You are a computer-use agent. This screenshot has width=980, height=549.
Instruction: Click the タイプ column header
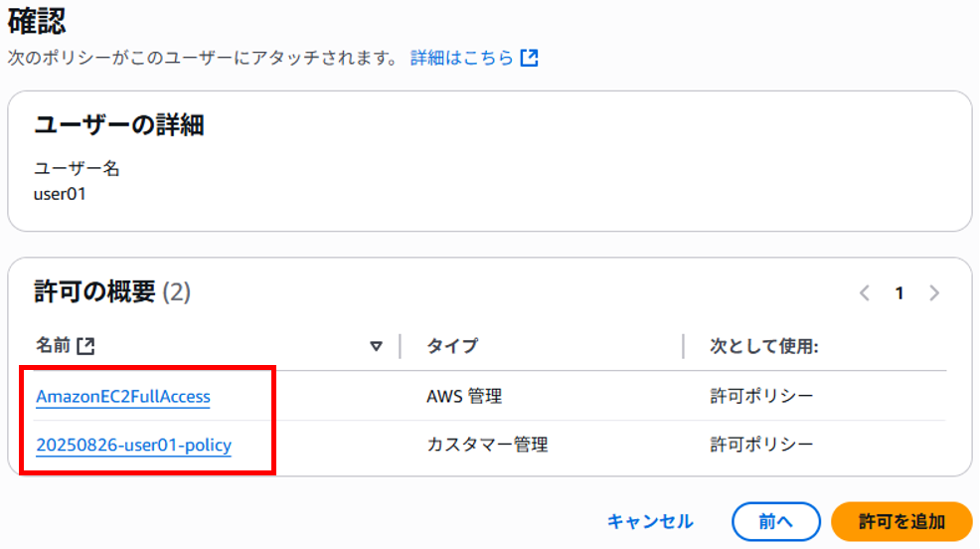[x=452, y=346]
